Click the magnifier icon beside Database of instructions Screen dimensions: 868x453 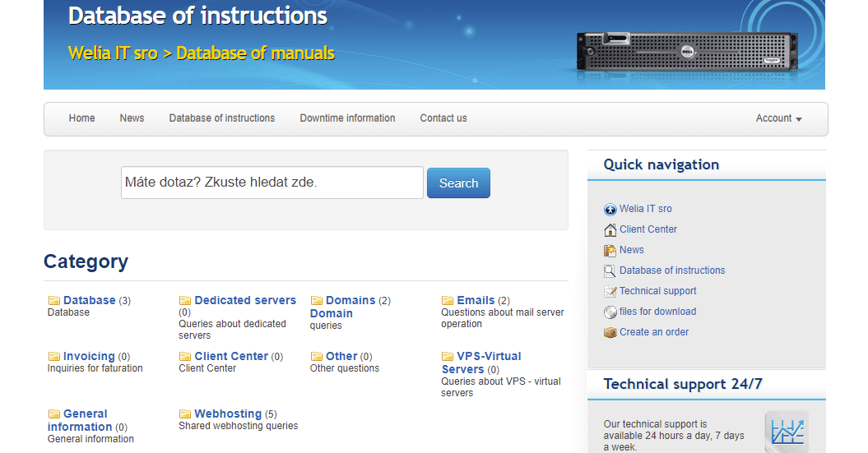[610, 270]
